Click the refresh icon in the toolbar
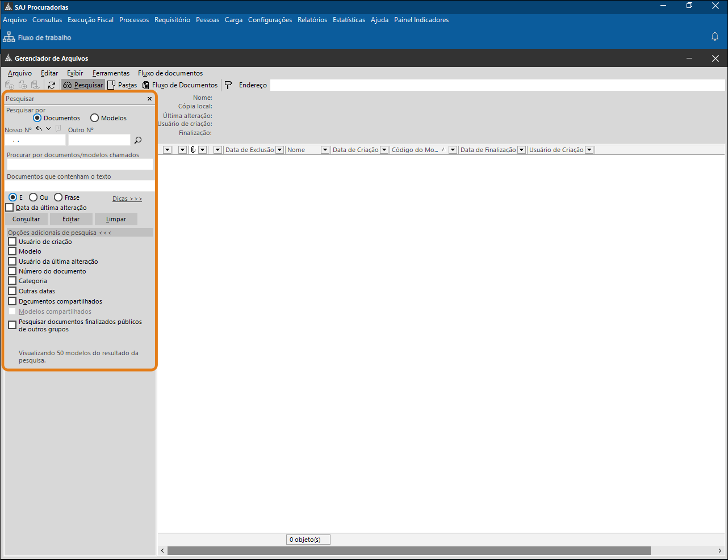This screenshot has width=728, height=560. [x=52, y=85]
